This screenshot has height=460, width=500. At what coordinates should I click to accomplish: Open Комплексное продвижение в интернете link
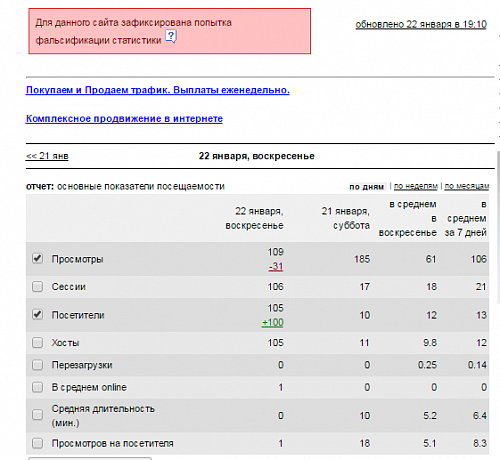tap(124, 119)
